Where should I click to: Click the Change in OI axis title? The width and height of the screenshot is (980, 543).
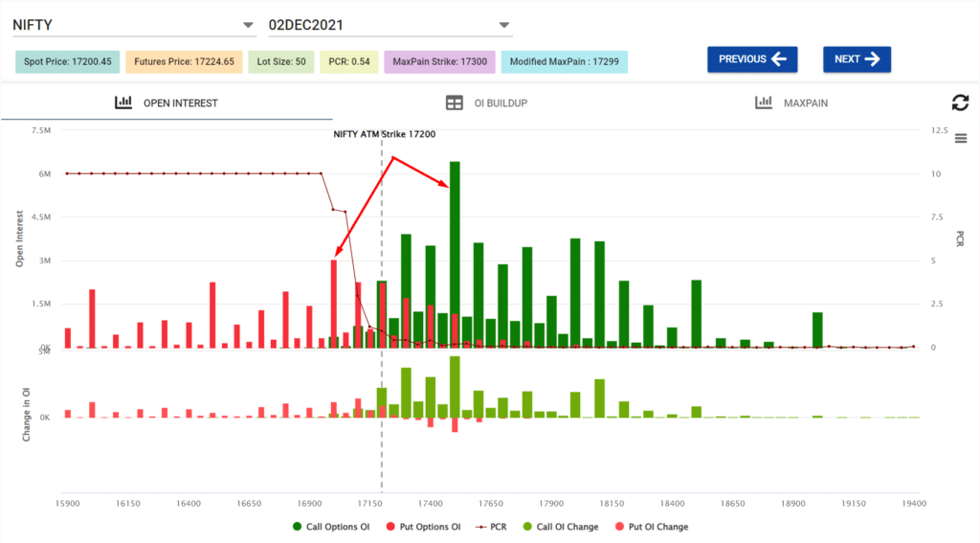26,414
